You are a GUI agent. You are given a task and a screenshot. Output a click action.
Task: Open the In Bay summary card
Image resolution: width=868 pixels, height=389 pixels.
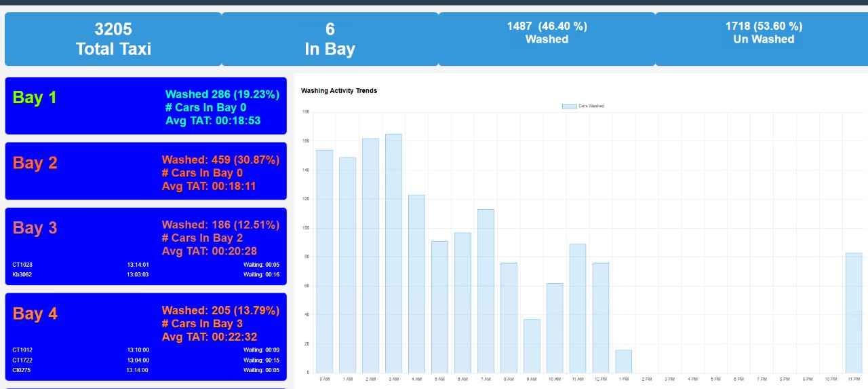(x=330, y=39)
